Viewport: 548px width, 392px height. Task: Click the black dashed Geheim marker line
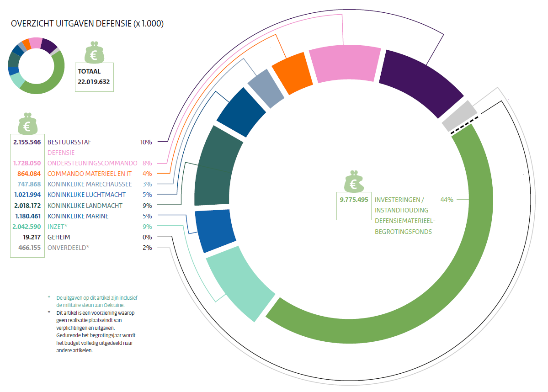[x=465, y=125]
